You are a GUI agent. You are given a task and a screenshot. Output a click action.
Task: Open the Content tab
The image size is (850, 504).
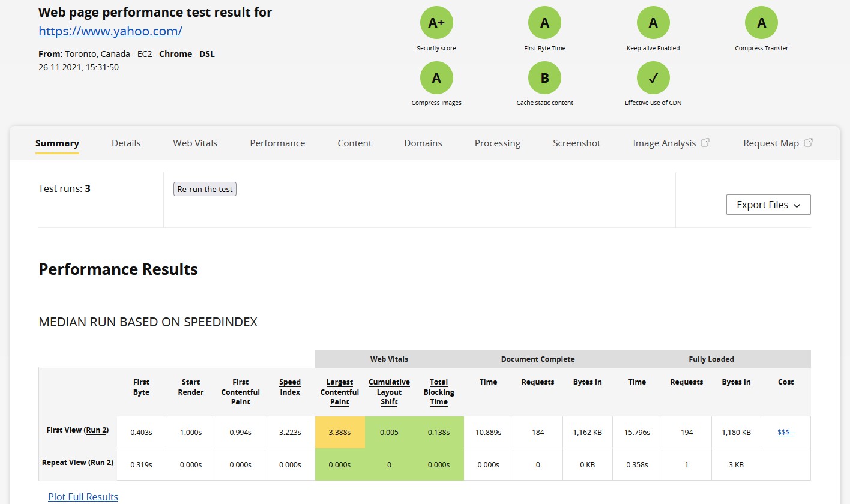pos(355,143)
